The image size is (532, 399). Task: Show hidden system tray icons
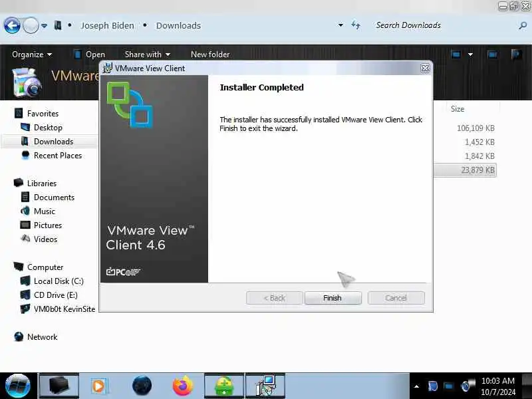click(416, 386)
